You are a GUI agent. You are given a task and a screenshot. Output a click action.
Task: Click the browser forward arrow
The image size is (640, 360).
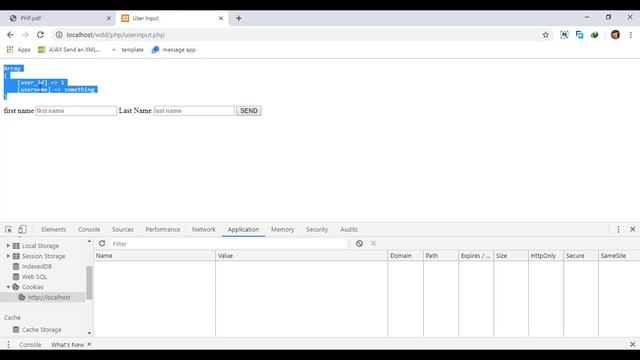(x=25, y=35)
